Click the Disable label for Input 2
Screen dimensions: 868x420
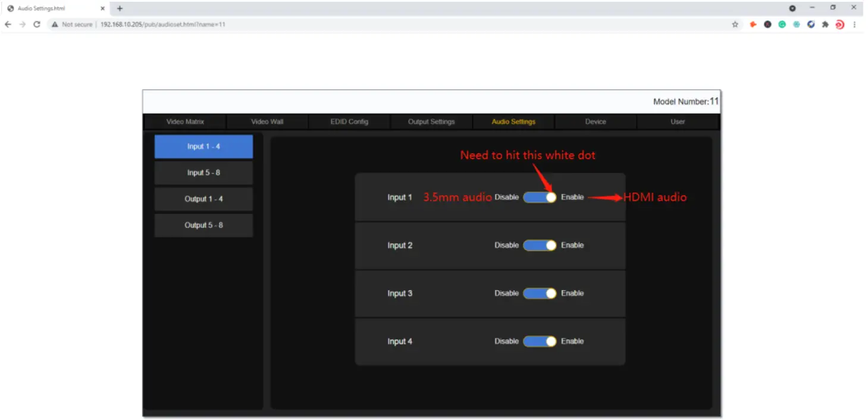(507, 245)
